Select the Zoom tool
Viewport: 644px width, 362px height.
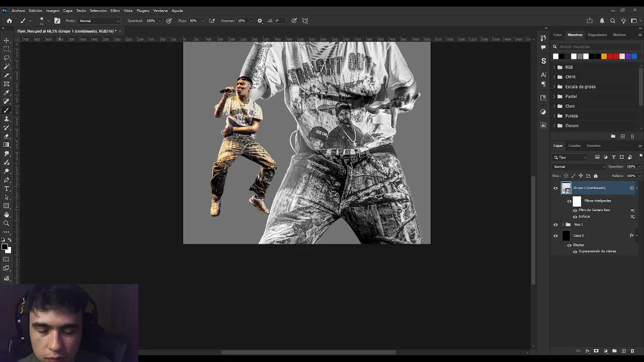coord(7,223)
